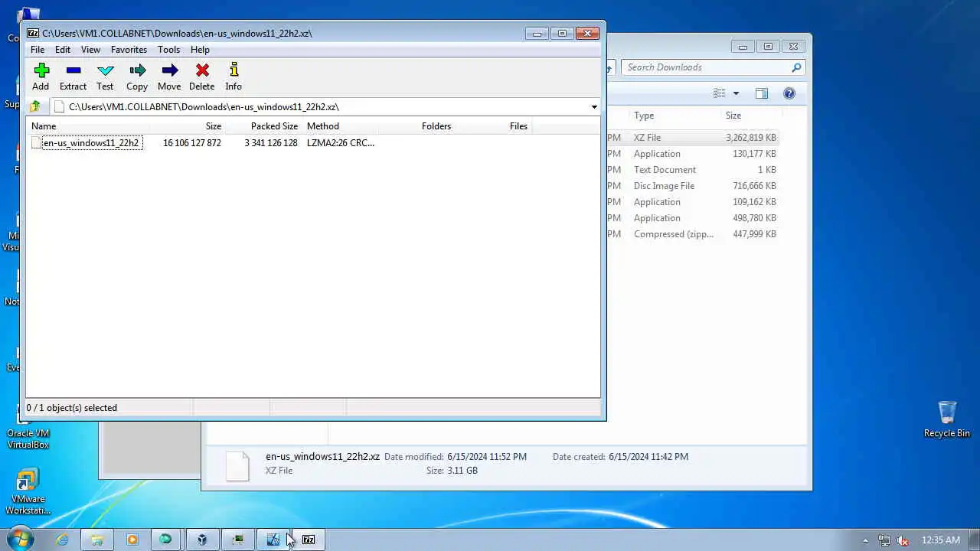Open the Windows Start menu
This screenshot has width=980, height=551.
[x=19, y=539]
